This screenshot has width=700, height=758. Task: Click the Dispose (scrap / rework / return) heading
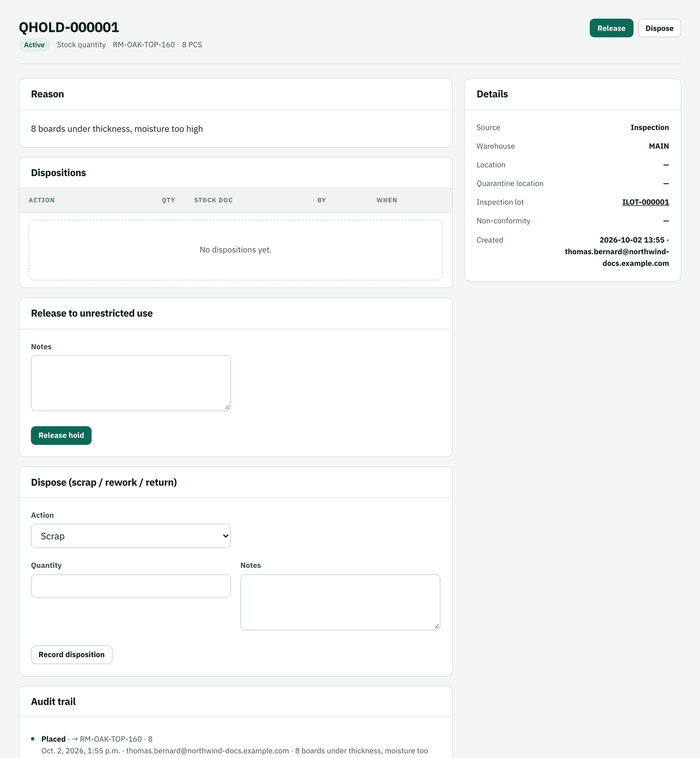click(x=104, y=482)
